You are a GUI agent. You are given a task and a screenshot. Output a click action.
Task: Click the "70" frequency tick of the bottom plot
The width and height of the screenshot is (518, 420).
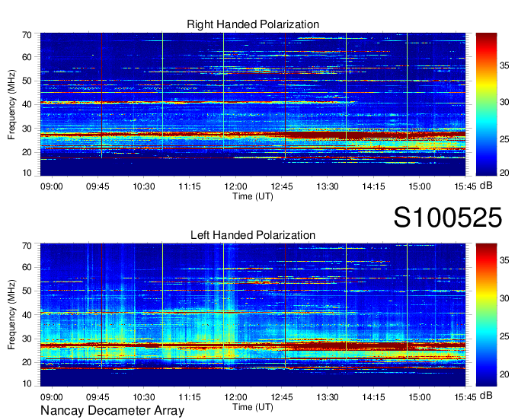[x=27, y=246]
